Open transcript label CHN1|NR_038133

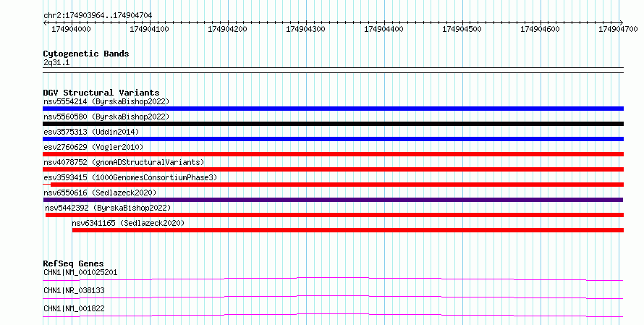[74, 290]
